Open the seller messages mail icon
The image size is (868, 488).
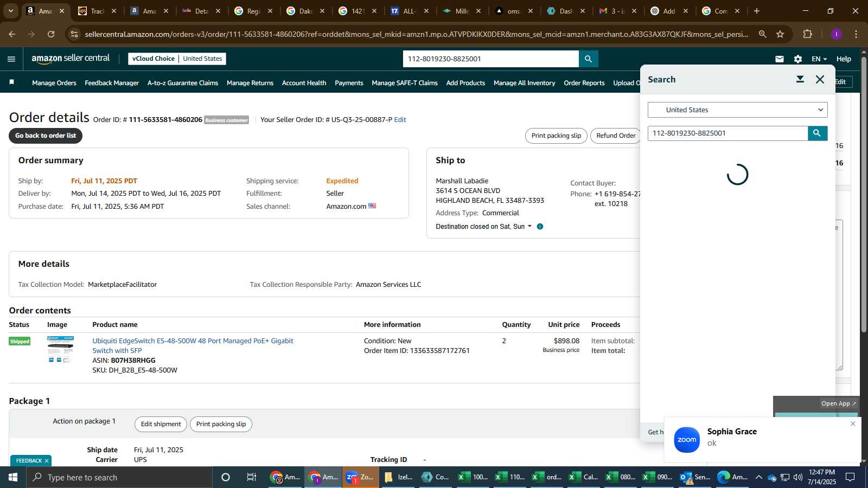point(780,59)
